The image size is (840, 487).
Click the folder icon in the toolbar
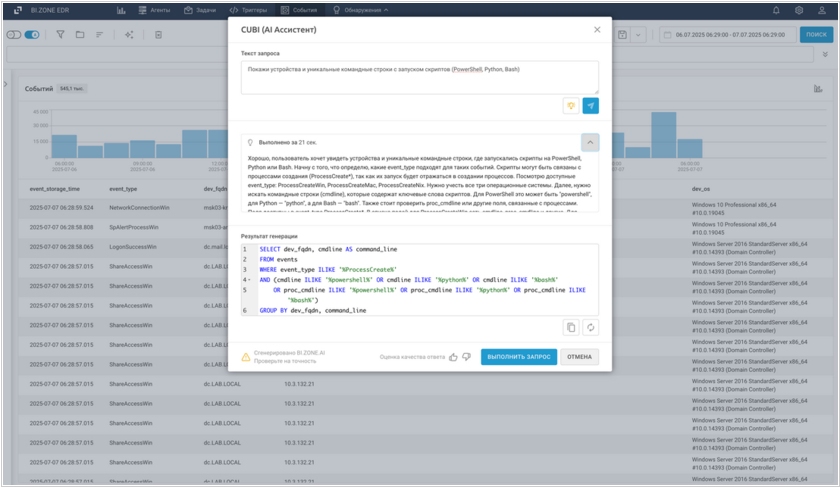tap(80, 35)
